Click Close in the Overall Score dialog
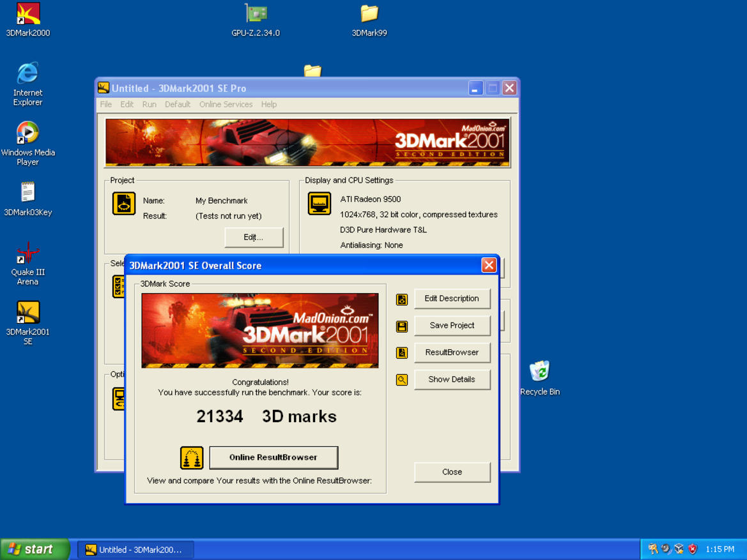The image size is (747, 560). click(x=452, y=472)
